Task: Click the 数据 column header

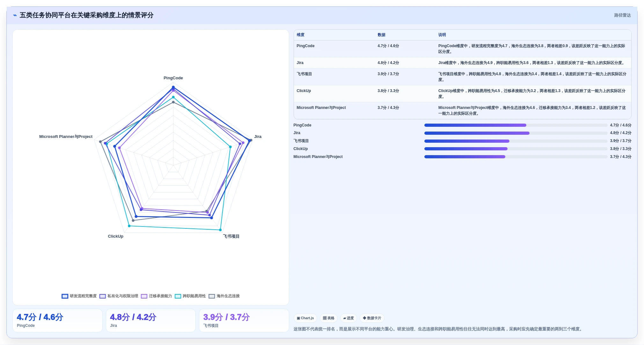Action: click(382, 35)
